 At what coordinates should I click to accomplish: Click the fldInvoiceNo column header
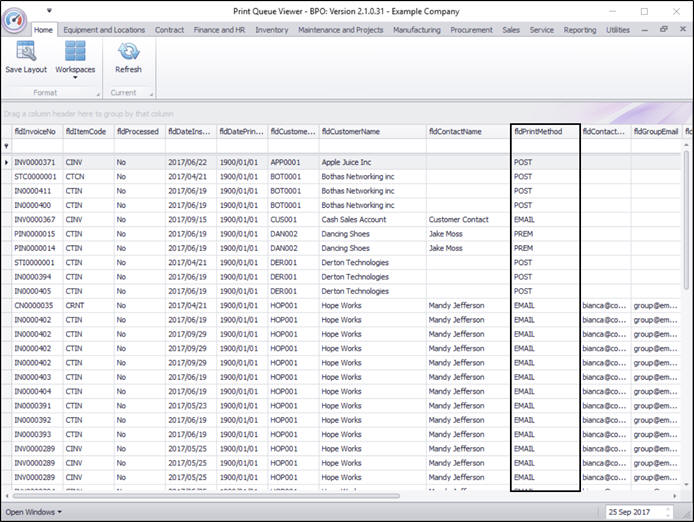click(x=36, y=131)
